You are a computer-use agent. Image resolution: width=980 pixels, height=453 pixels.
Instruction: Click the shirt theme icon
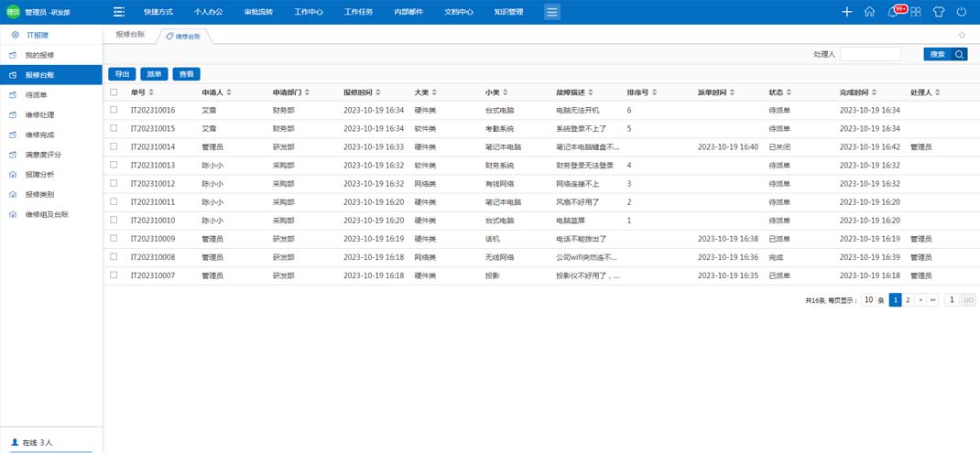938,12
